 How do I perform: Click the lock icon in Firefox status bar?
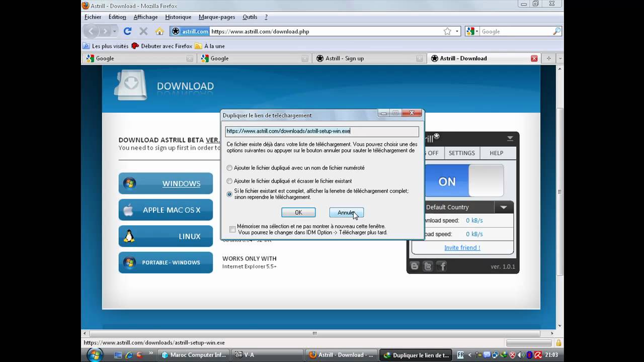(558, 342)
